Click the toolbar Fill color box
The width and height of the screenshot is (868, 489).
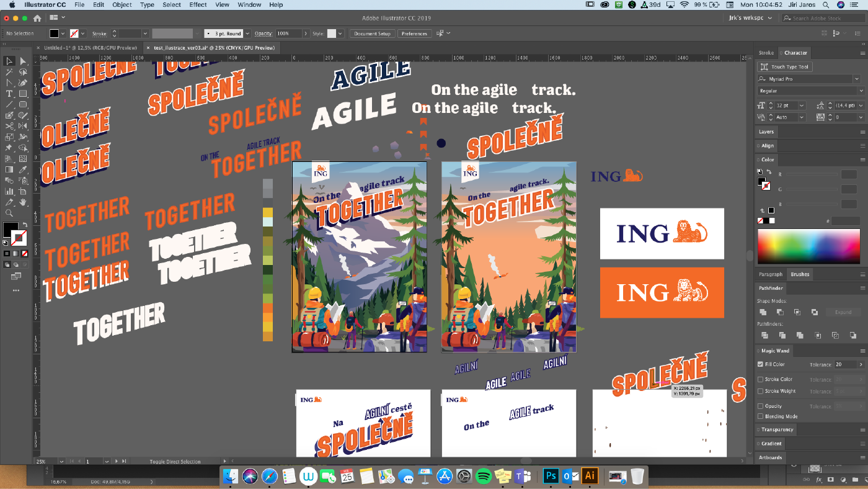pos(11,230)
